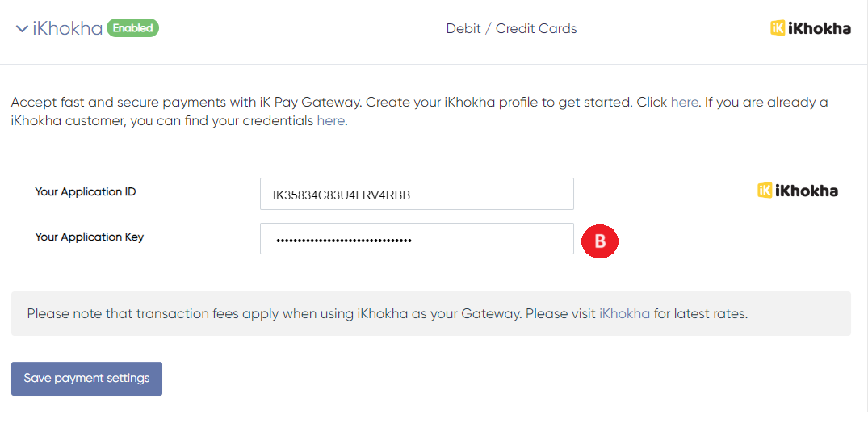868x436 pixels.
Task: Click the yellow iK icon in header logo
Action: coord(778,28)
